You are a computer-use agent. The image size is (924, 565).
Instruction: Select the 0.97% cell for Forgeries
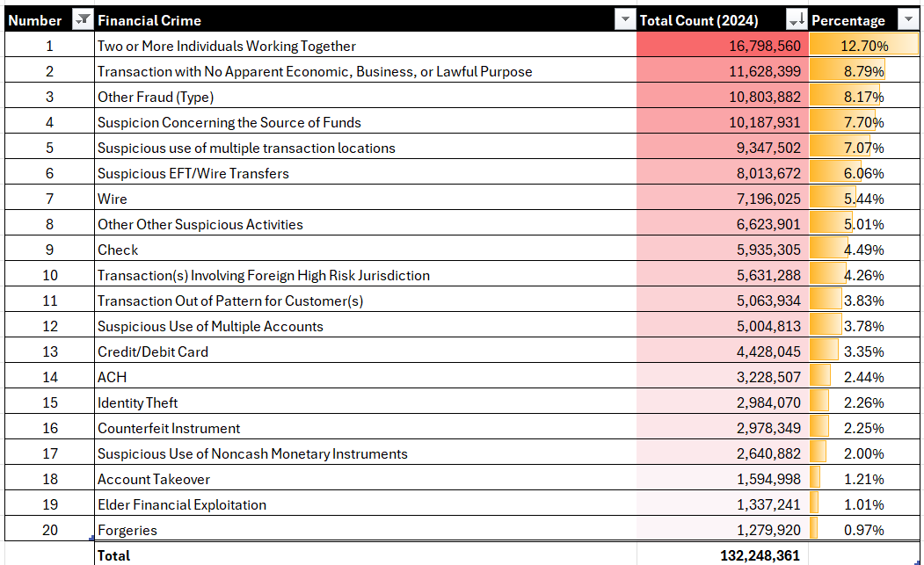[863, 530]
